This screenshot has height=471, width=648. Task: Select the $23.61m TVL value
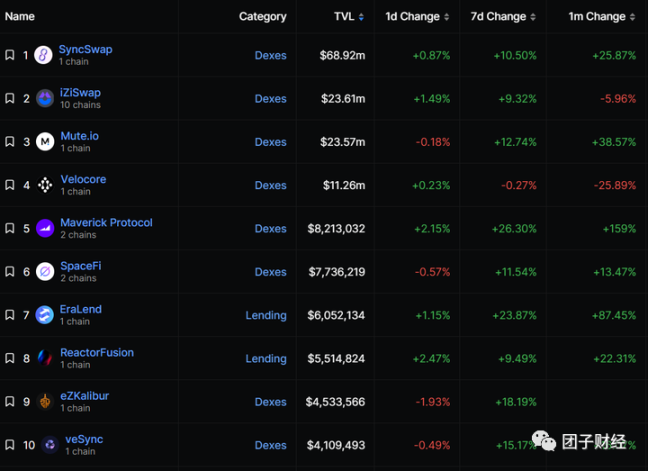point(343,99)
